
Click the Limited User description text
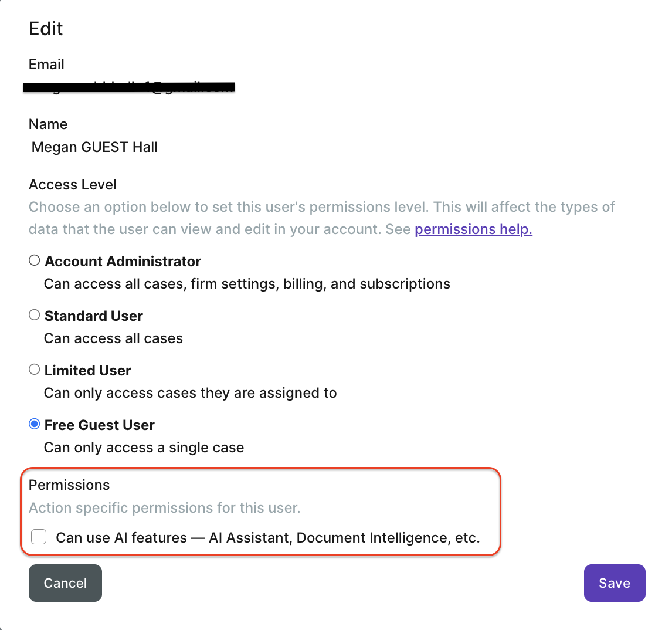[190, 392]
